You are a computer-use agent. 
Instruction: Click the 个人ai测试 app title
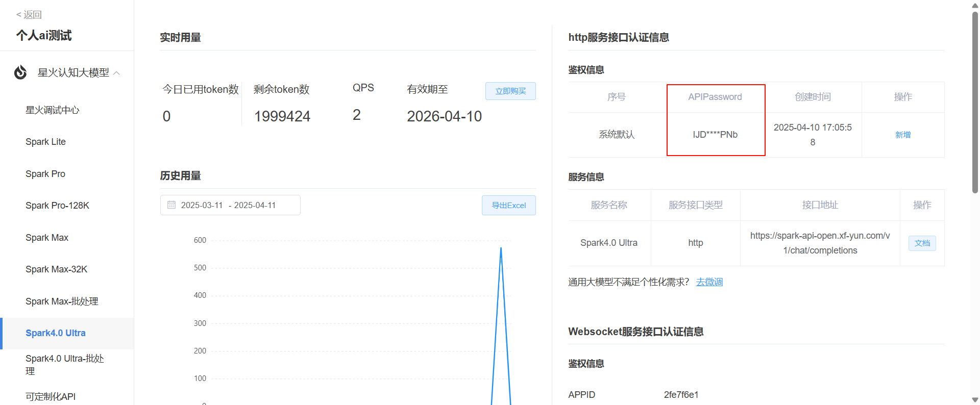click(44, 35)
